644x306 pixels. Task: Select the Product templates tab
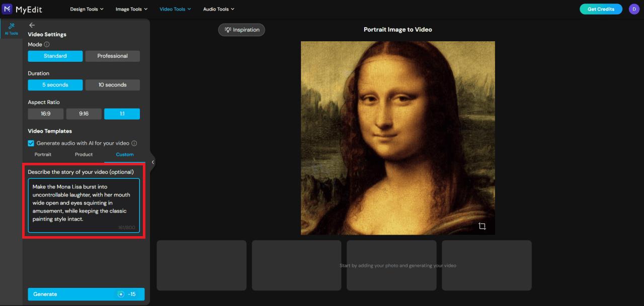[x=84, y=154]
